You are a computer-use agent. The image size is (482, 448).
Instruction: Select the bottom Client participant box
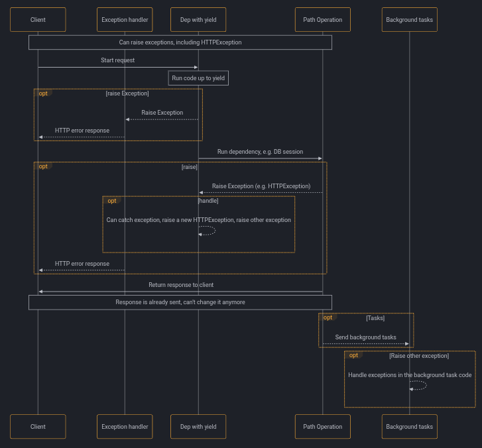click(x=38, y=427)
